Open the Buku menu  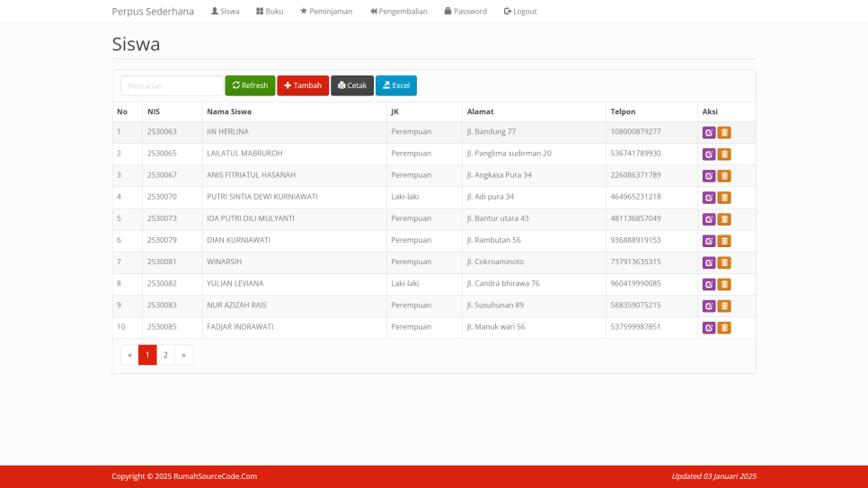[270, 12]
